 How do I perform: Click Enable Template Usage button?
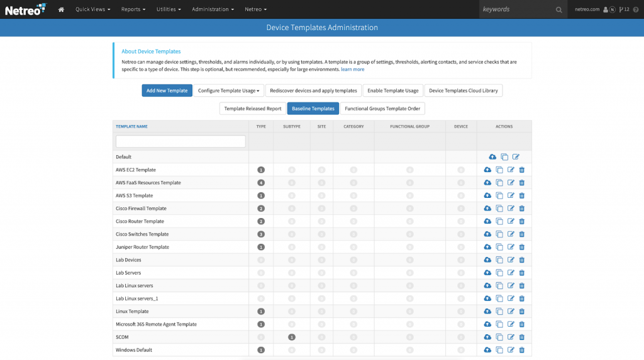click(x=392, y=90)
